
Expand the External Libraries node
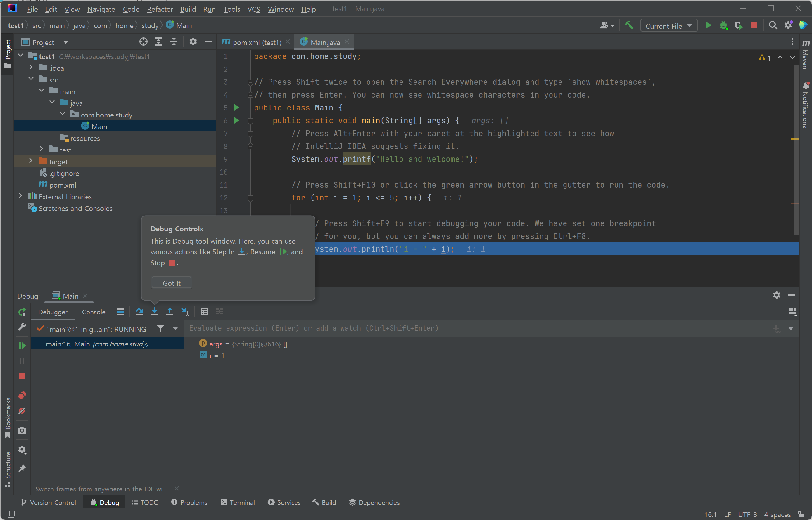pyautogui.click(x=20, y=196)
